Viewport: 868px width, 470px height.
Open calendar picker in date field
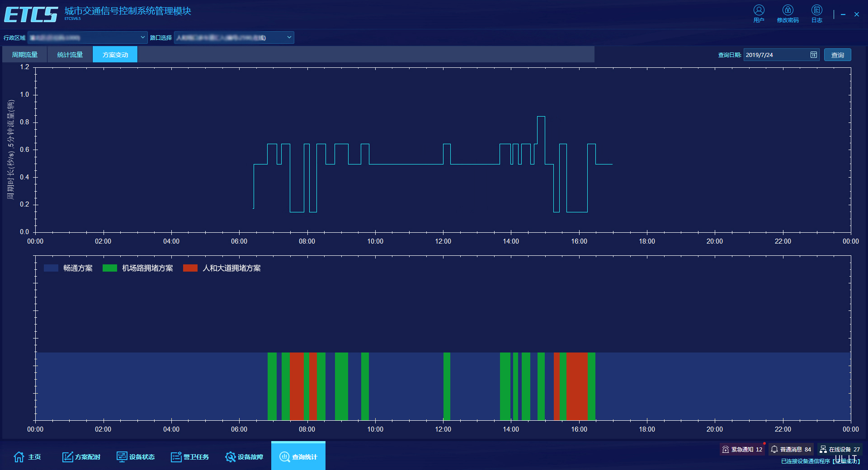coord(813,55)
